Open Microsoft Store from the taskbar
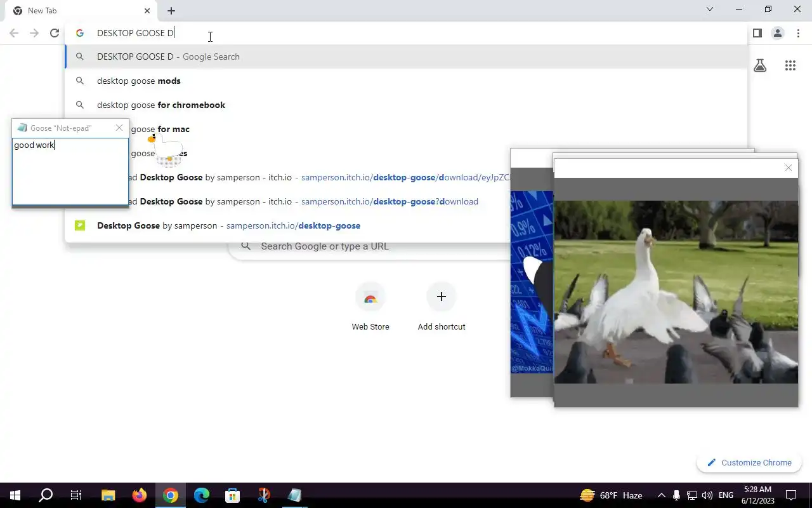The height and width of the screenshot is (508, 812). pyautogui.click(x=232, y=495)
